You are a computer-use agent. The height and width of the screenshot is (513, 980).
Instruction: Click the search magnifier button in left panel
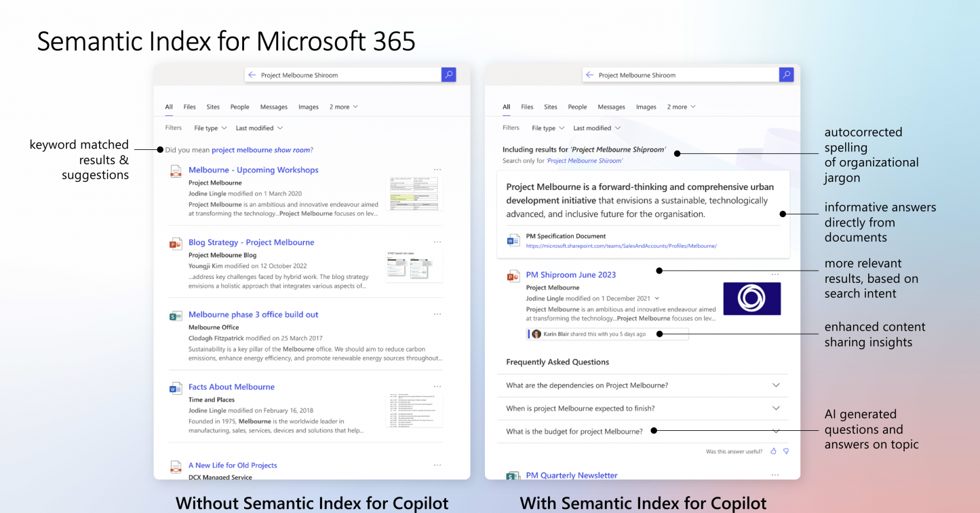pyautogui.click(x=448, y=75)
